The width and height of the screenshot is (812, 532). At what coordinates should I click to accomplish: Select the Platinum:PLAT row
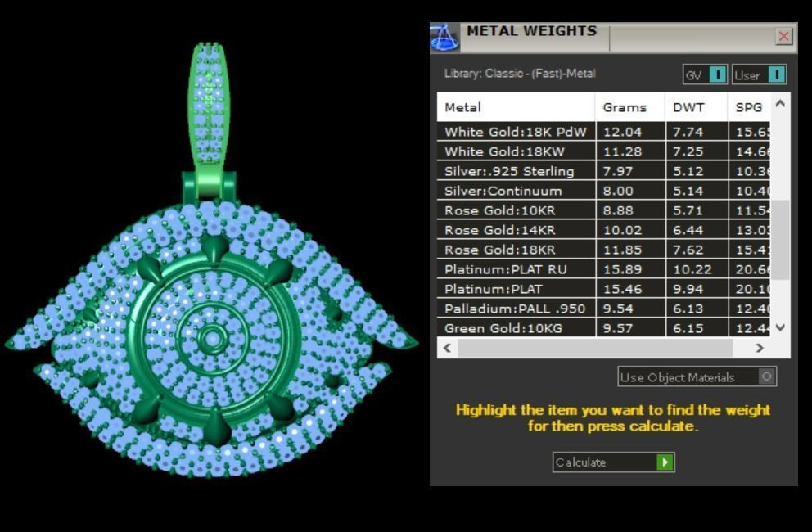(604, 289)
